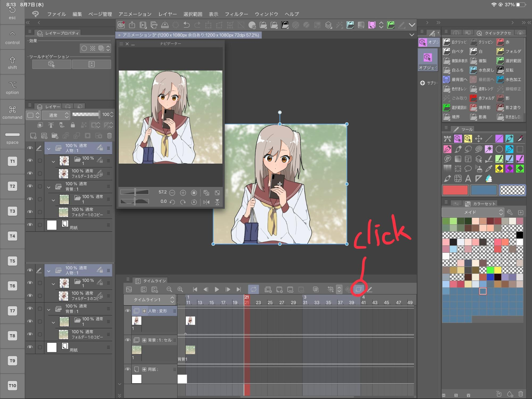The width and height of the screenshot is (532, 399).
Task: Collapse the 人物:1 layer folder
Action: (49, 148)
